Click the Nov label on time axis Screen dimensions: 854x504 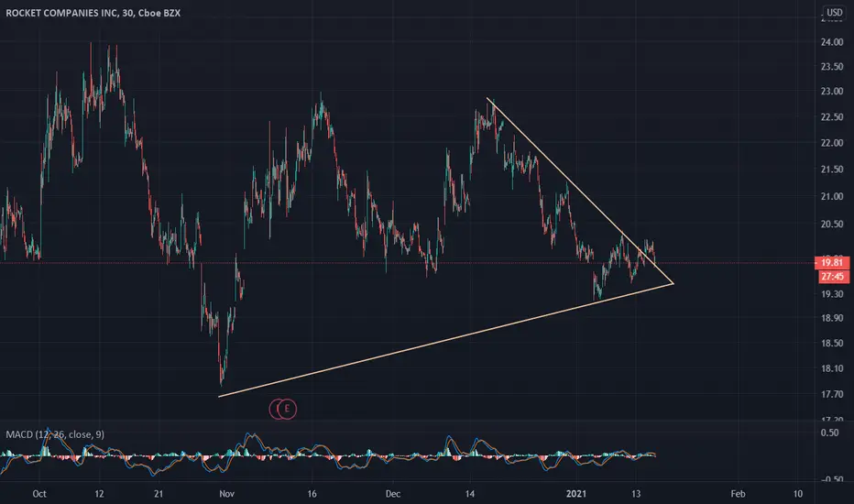click(226, 494)
